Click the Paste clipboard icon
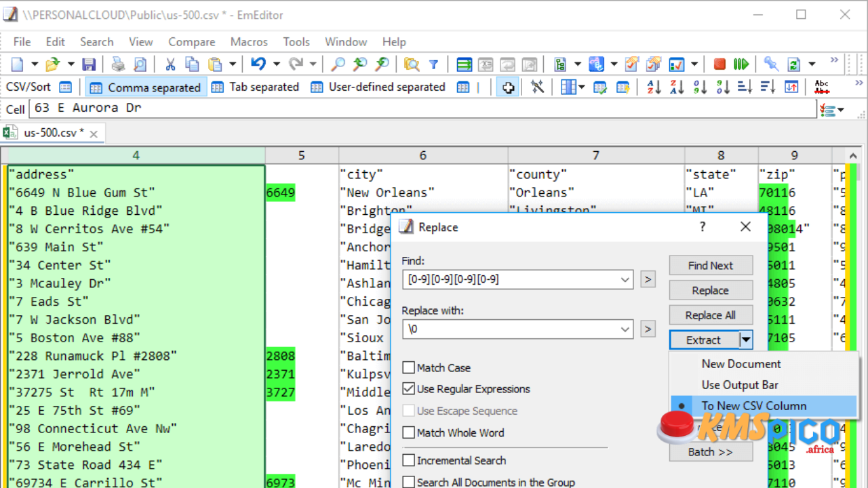The height and width of the screenshot is (488, 868). click(x=215, y=64)
